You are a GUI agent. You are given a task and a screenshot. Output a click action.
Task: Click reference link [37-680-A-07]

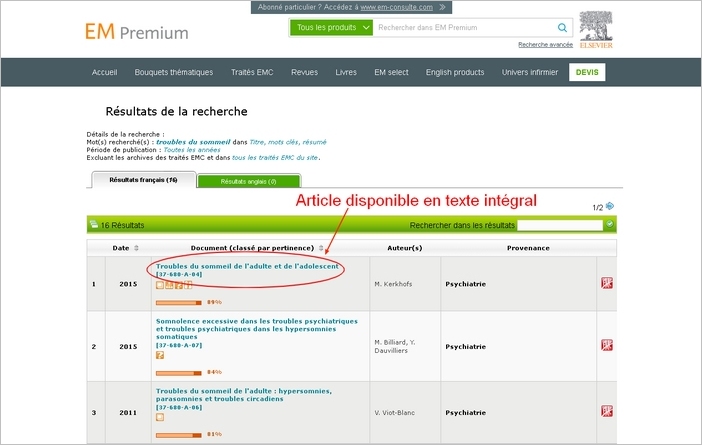pos(179,345)
